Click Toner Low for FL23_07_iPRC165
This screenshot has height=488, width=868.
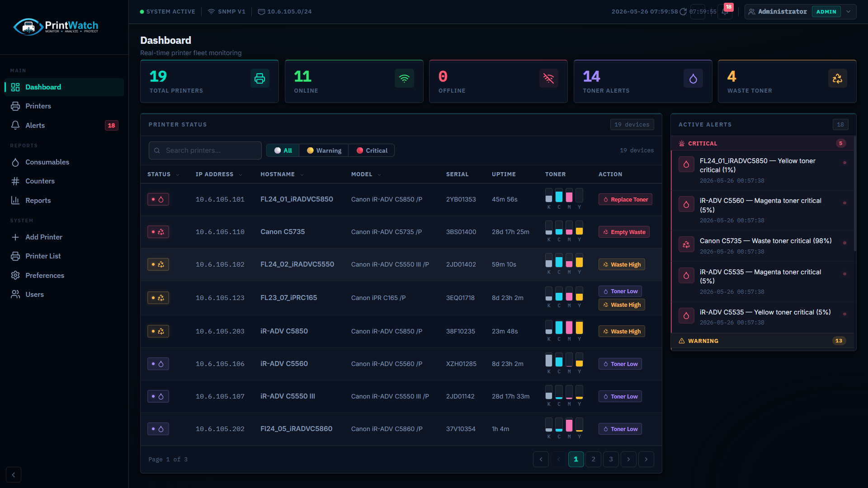[620, 291]
